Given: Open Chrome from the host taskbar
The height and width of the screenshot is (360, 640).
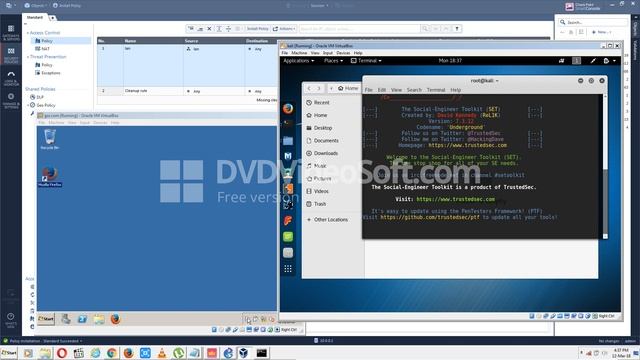Looking at the screenshot, I should 111,353.
